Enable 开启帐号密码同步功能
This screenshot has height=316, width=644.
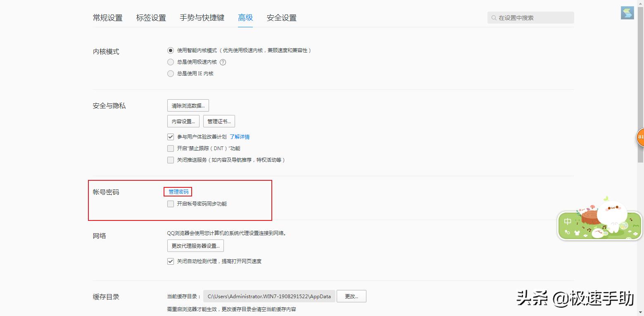point(171,203)
